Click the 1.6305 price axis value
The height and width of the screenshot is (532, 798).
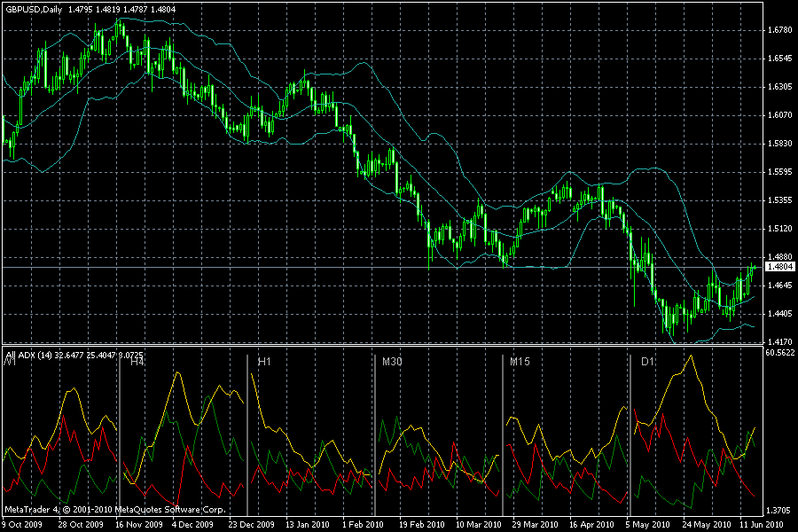[780, 87]
